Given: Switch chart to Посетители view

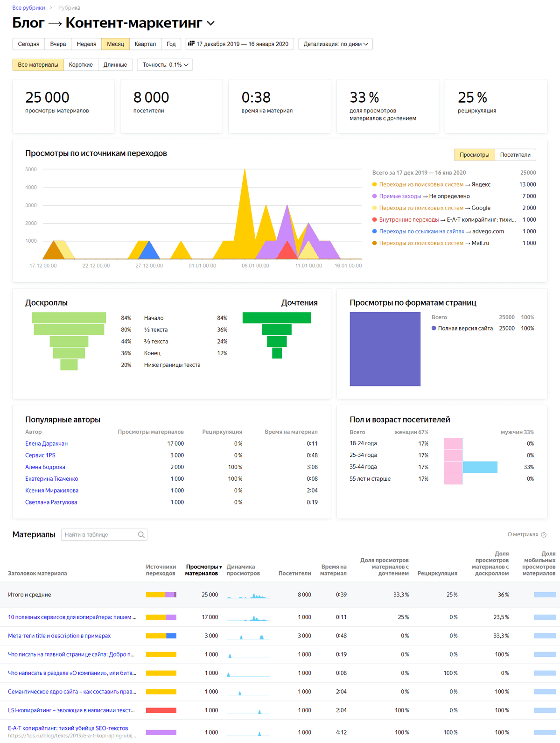Looking at the screenshot, I should pos(515,155).
